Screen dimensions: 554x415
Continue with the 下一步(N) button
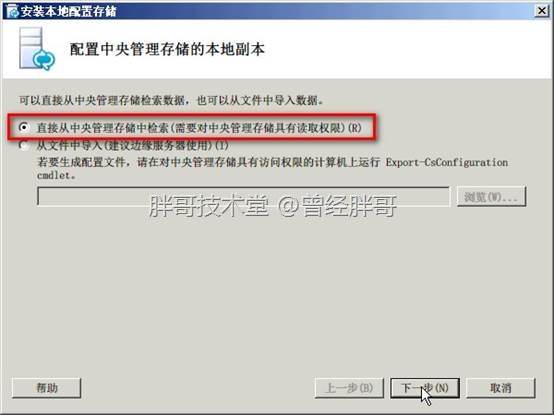click(x=425, y=388)
